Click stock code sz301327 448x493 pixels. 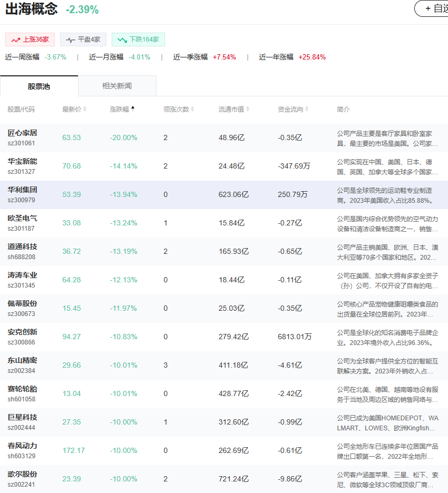click(21, 172)
